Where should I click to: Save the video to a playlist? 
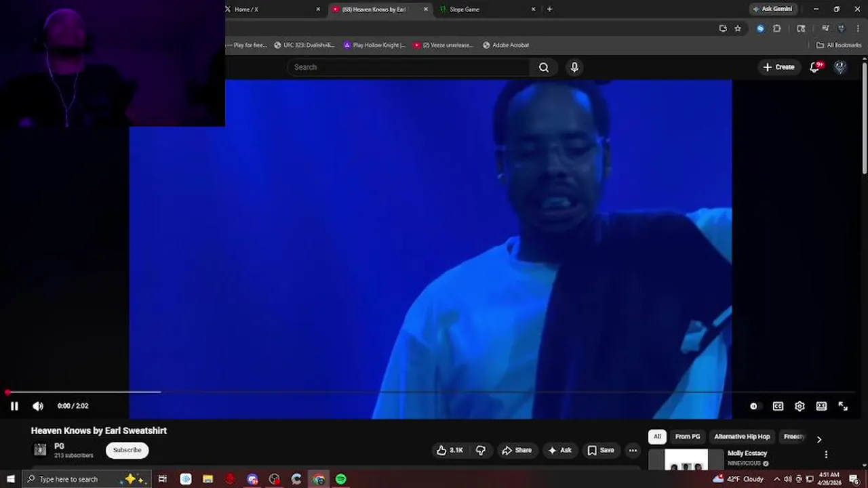click(601, 450)
